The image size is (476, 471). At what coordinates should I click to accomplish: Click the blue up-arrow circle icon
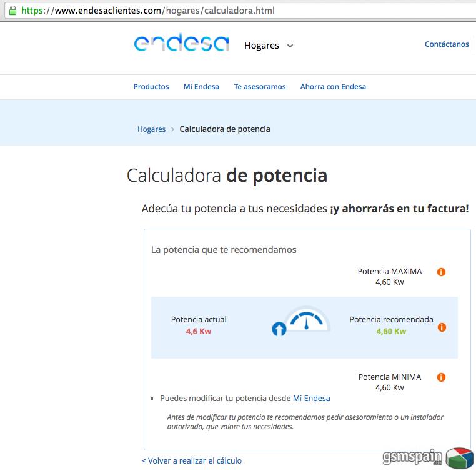(279, 329)
